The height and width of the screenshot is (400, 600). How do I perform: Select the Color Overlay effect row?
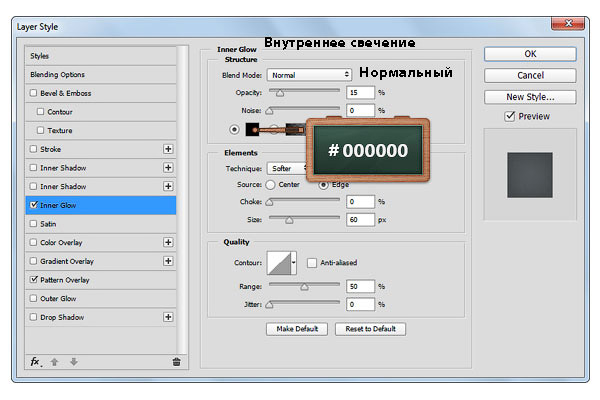coord(101,243)
